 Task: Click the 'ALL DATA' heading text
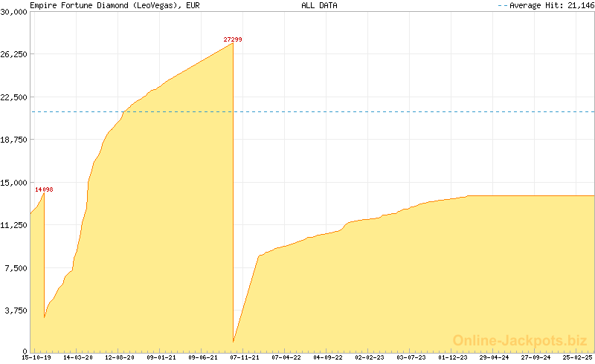pyautogui.click(x=319, y=5)
